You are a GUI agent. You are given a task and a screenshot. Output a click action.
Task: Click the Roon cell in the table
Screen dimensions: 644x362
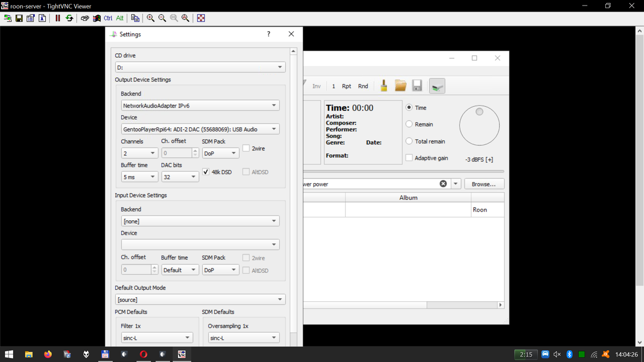(488, 210)
